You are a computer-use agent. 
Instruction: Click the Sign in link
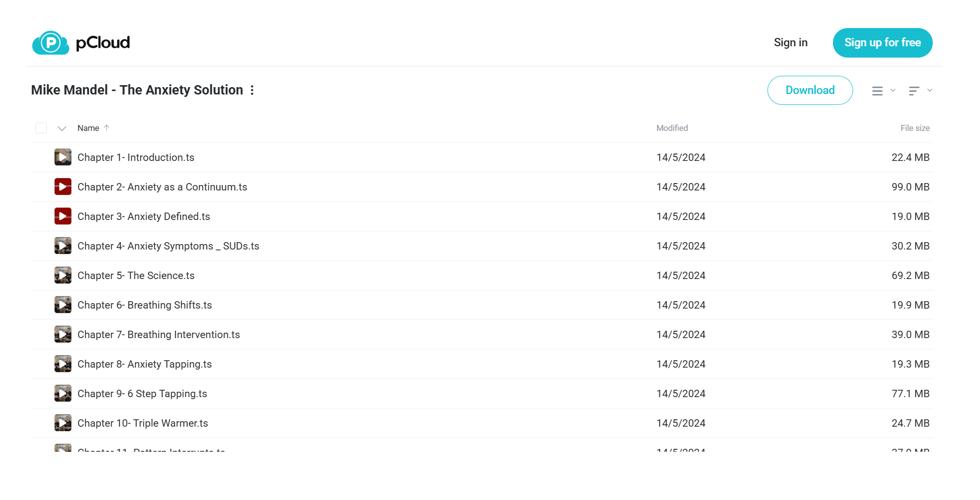(x=791, y=43)
